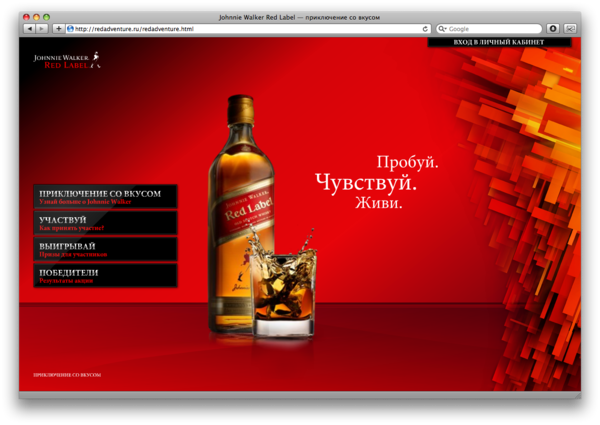Zoom the window with green button
This screenshot has height=425, width=600.
click(x=46, y=17)
